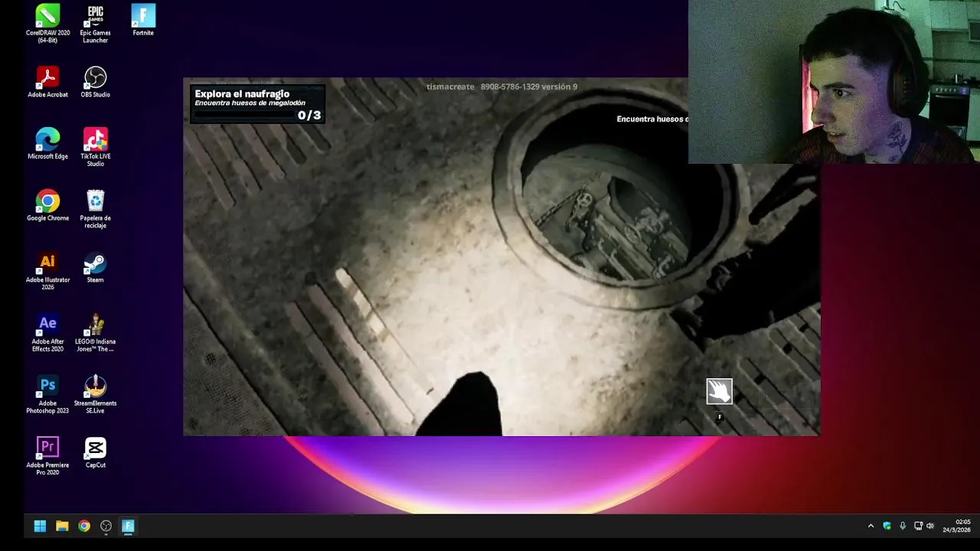Click the Windows Start button in the taskbar
The image size is (980, 551).
pyautogui.click(x=40, y=526)
